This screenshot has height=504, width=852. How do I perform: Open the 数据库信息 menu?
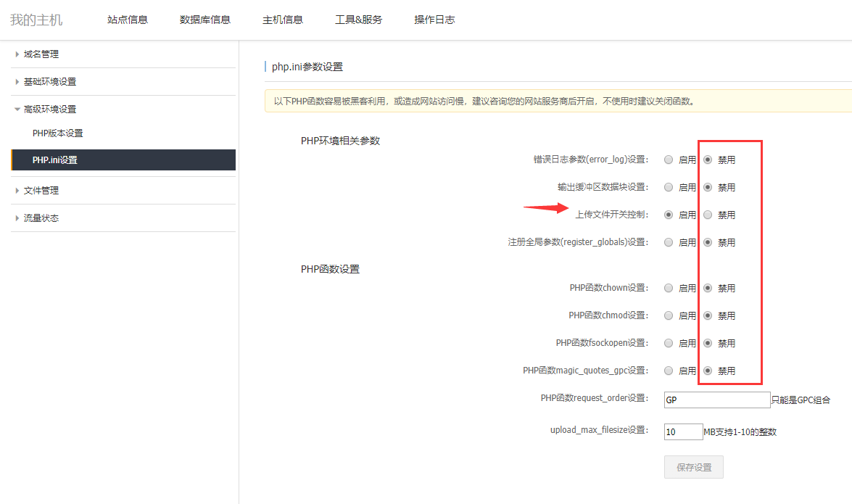206,20
